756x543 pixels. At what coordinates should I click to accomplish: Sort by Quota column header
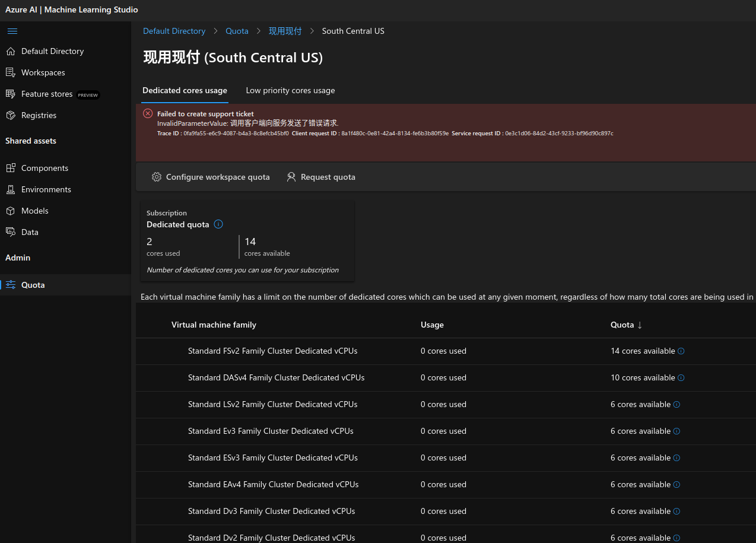[x=622, y=325]
